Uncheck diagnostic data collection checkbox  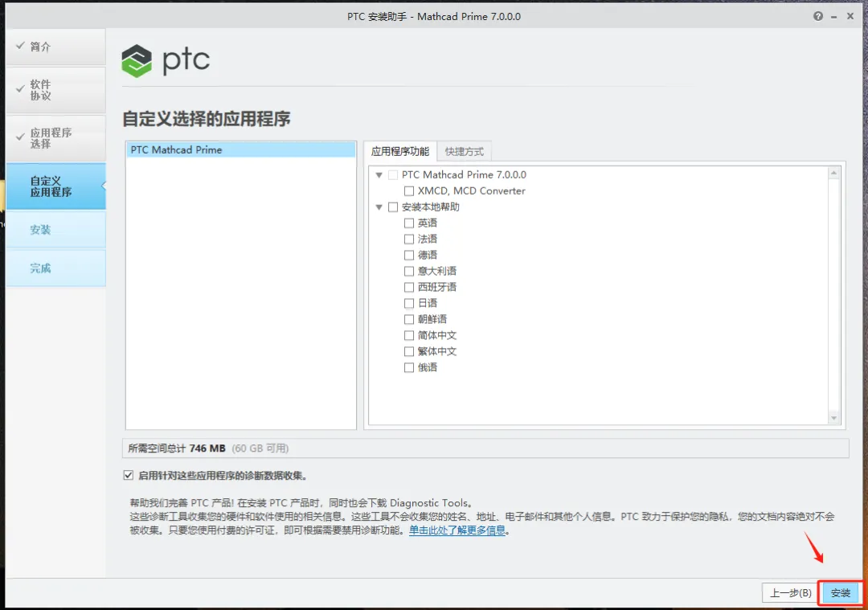tap(129, 476)
